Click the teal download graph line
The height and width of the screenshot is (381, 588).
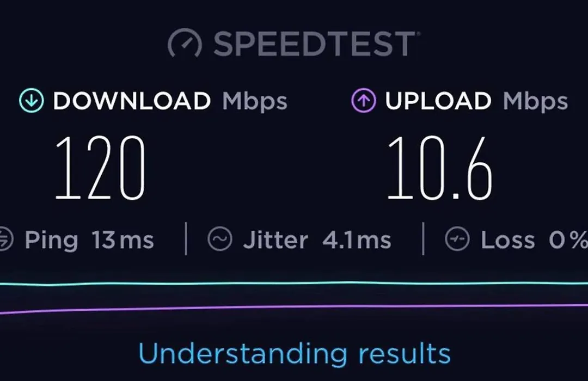coord(294,284)
